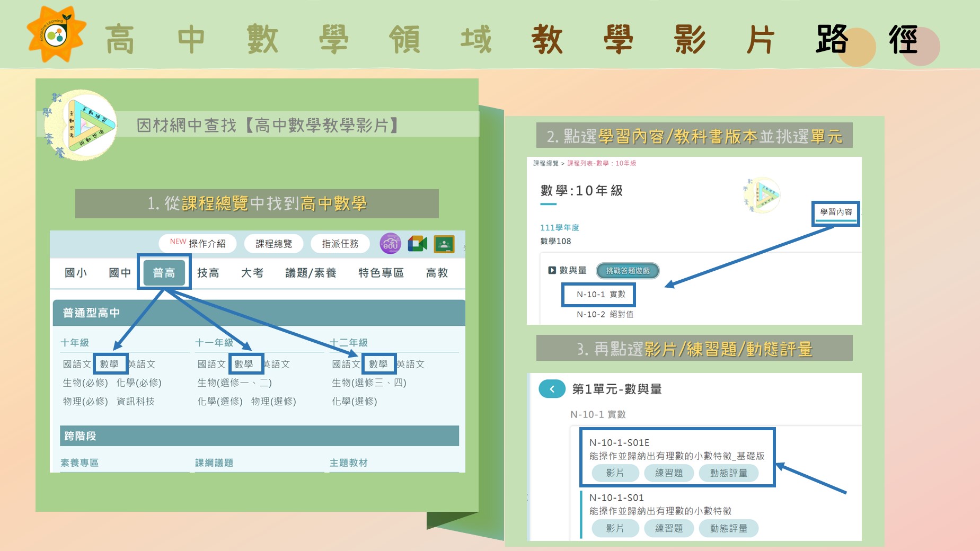980x551 pixels.
Task: Open the 指派任務 button
Action: click(x=340, y=244)
